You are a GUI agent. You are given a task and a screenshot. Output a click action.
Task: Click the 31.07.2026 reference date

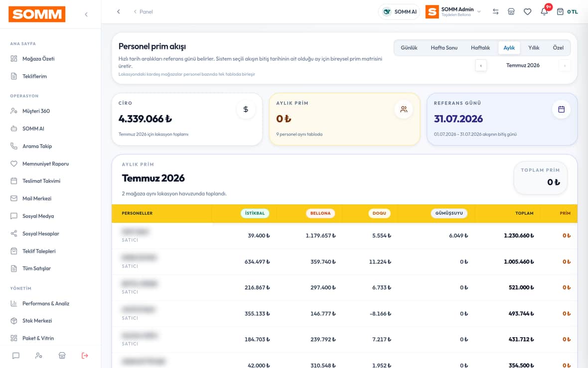pos(458,119)
